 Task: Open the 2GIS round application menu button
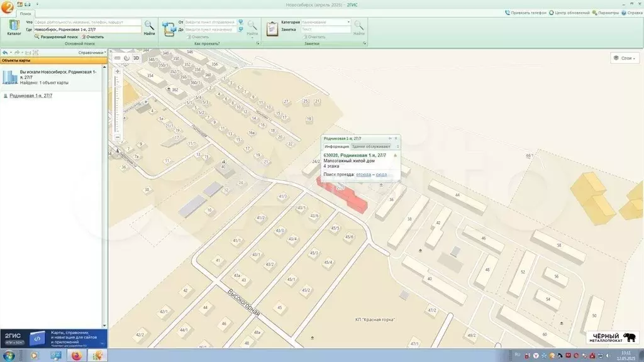coord(7,7)
